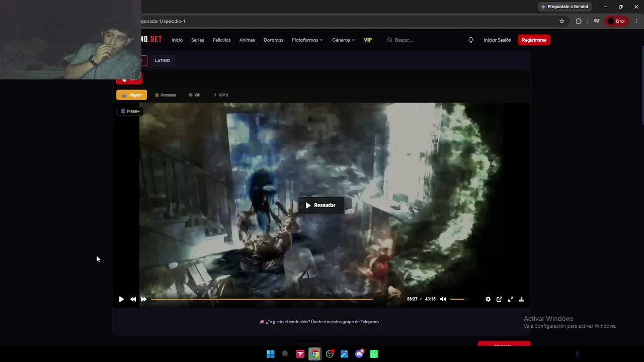The width and height of the screenshot is (644, 362).
Task: Click Iniciar Sesión to log in
Action: pos(497,40)
